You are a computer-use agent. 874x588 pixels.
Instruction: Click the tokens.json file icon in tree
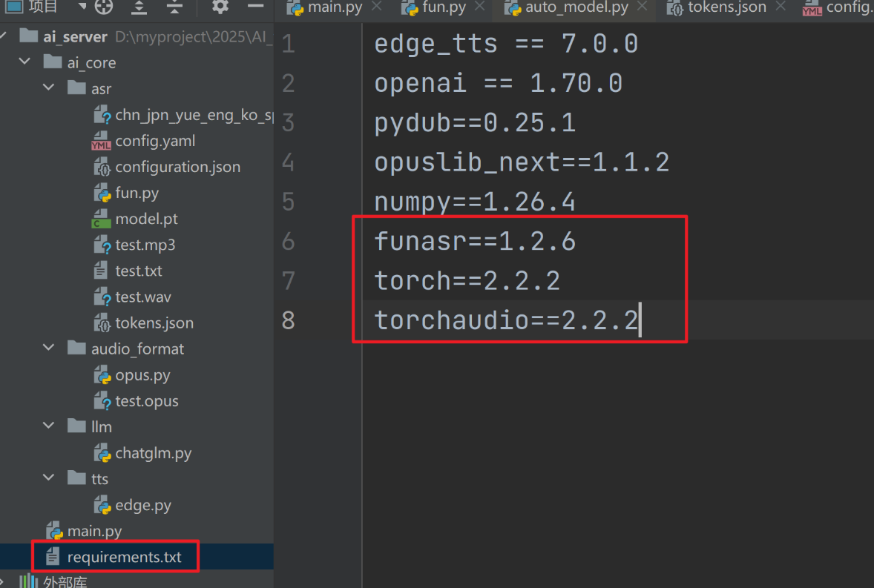(102, 323)
